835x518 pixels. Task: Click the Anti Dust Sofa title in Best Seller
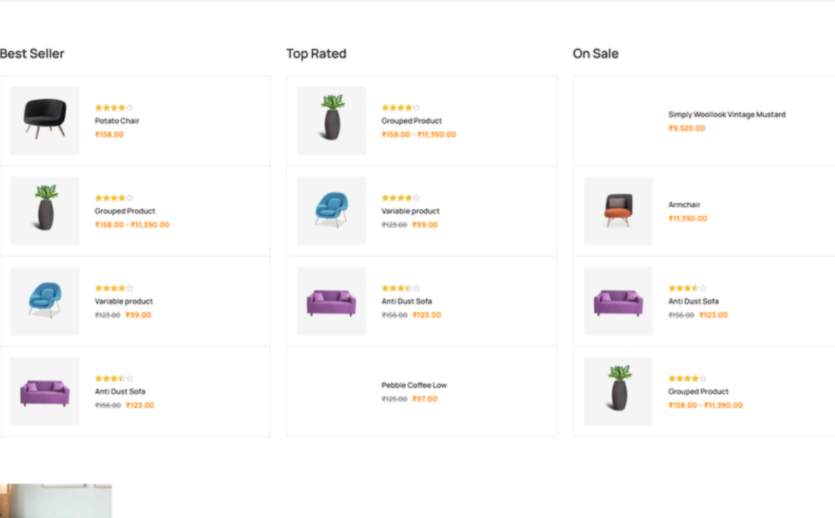tap(120, 391)
